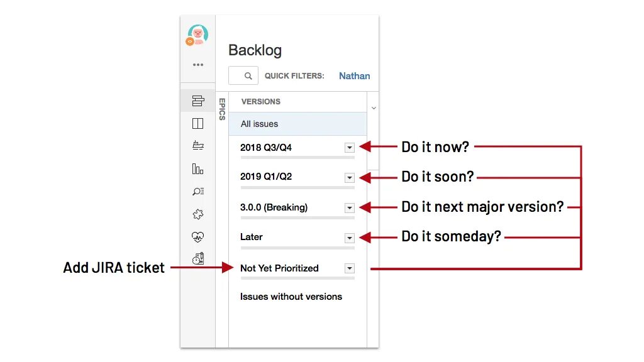The image size is (644, 362).
Task: Open the Releases ship icon
Action: coord(198,145)
